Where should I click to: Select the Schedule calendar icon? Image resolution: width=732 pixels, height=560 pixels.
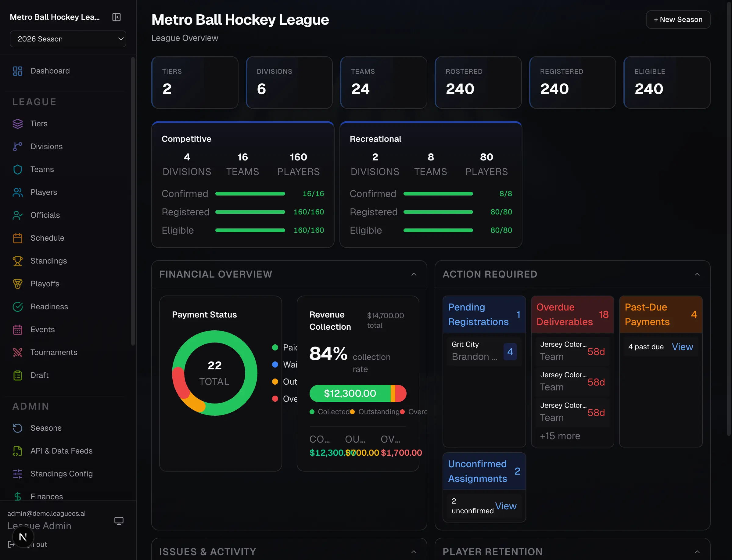click(17, 238)
